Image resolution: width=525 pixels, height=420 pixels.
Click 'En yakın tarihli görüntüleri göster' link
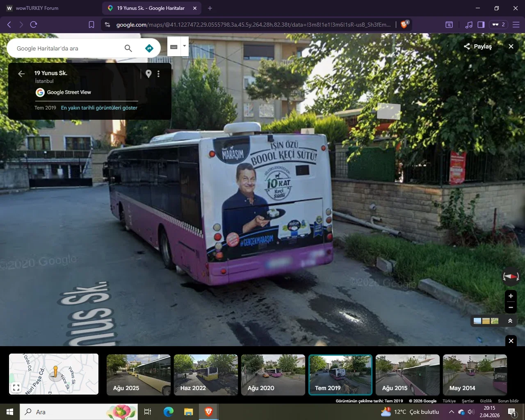pos(99,107)
